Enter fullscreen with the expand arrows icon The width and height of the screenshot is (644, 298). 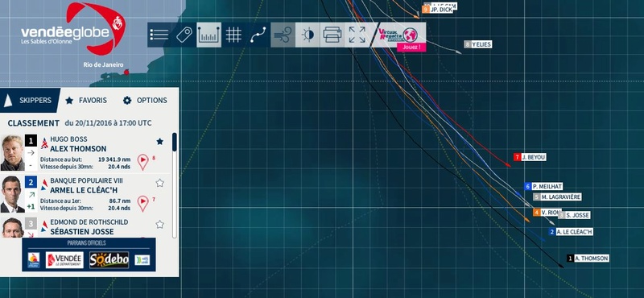coord(357,35)
